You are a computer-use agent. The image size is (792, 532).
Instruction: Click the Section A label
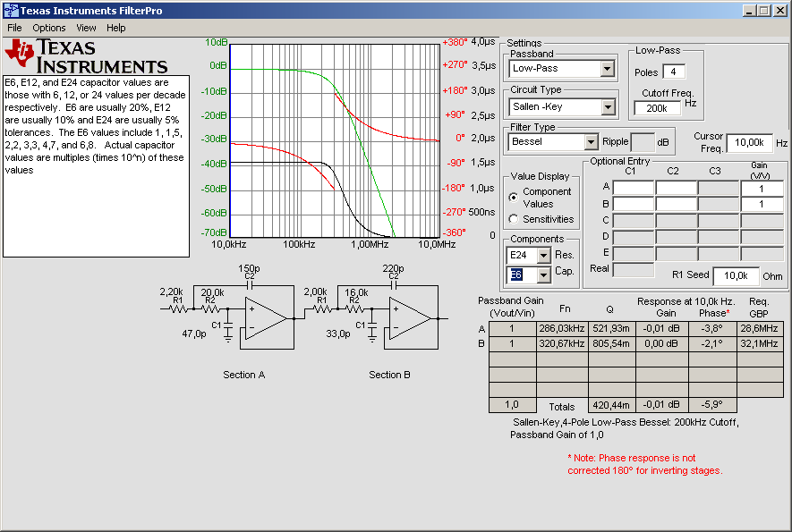point(244,375)
